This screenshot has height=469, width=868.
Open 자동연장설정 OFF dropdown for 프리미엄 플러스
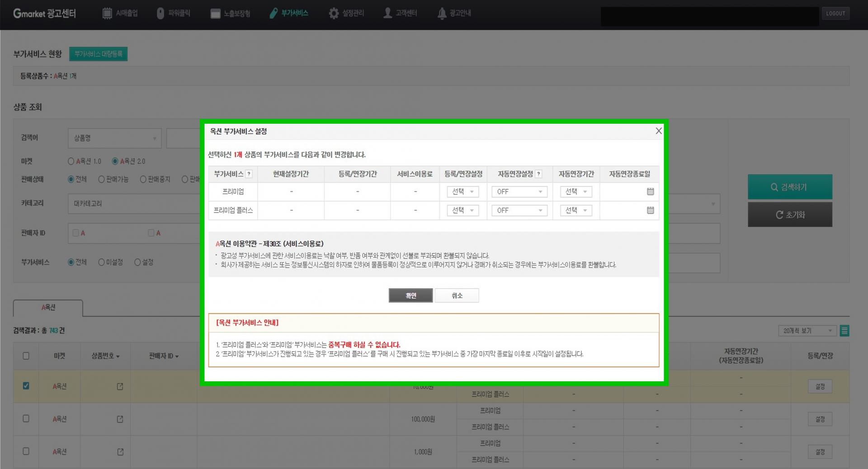(x=519, y=210)
